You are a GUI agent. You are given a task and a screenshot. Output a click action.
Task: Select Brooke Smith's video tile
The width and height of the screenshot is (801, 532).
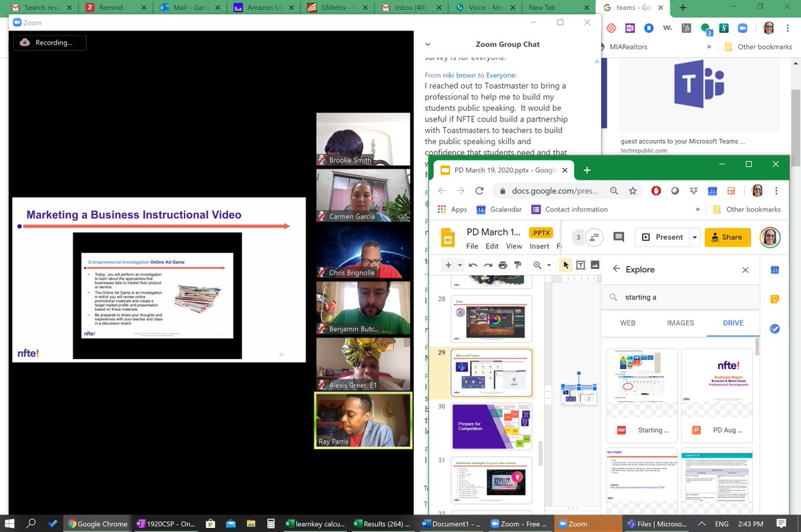(x=362, y=139)
